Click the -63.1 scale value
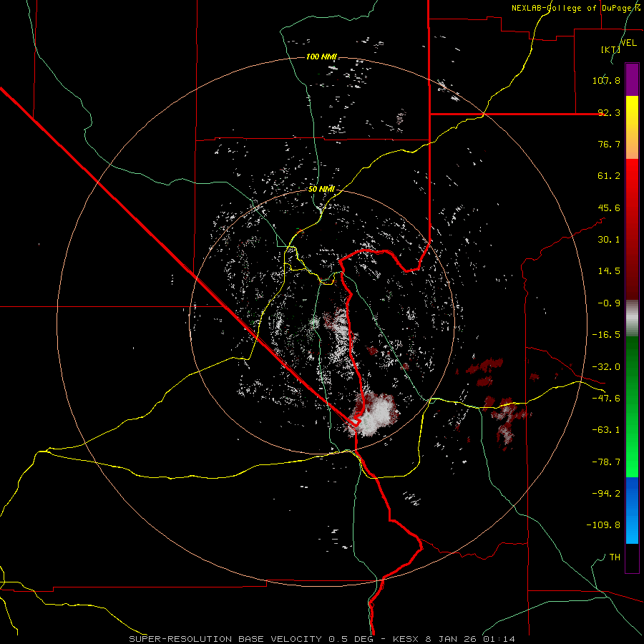 coord(606,430)
